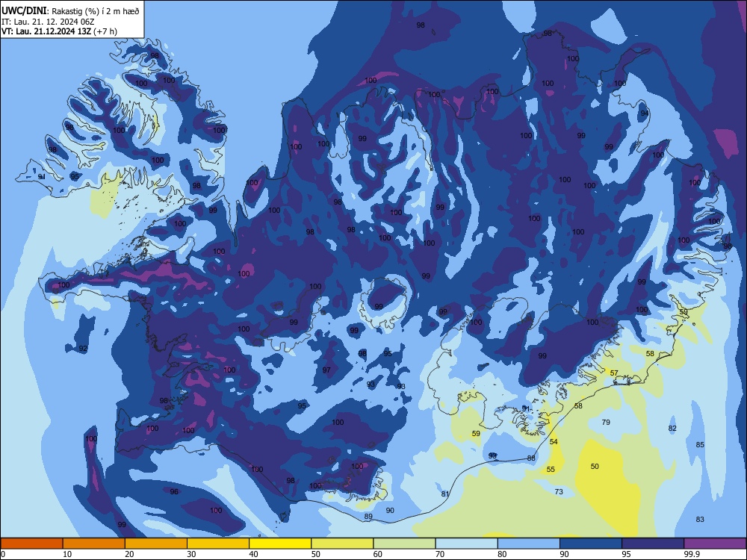Select the 30–40 legend color swatch

click(x=218, y=544)
